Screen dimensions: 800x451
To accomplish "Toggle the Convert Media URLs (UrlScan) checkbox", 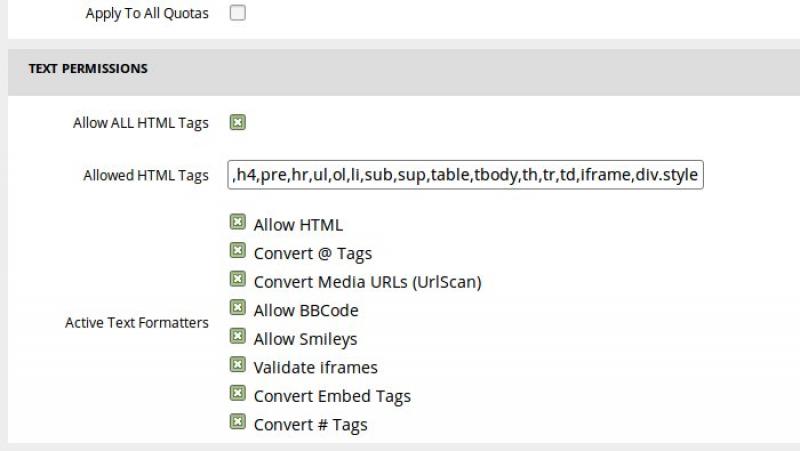I will click(x=238, y=280).
